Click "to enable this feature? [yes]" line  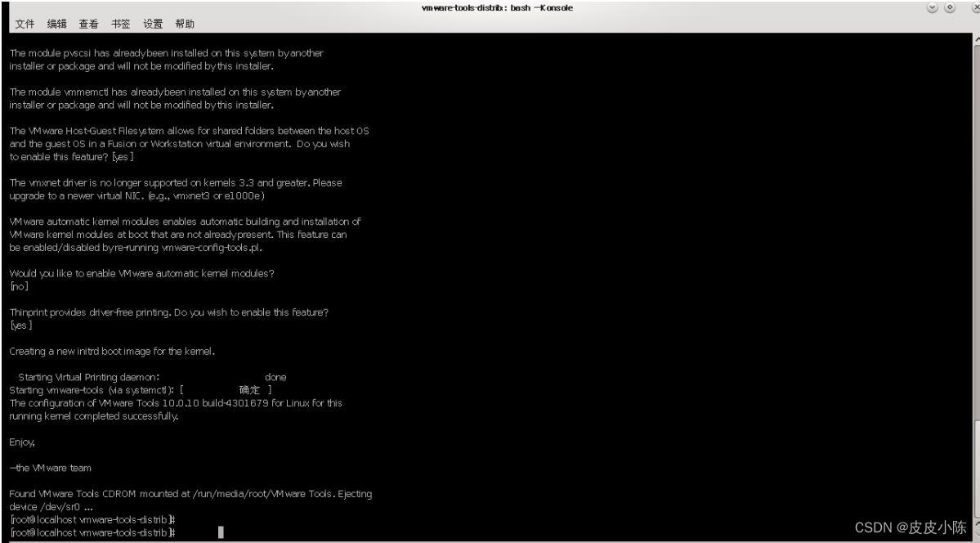click(71, 157)
